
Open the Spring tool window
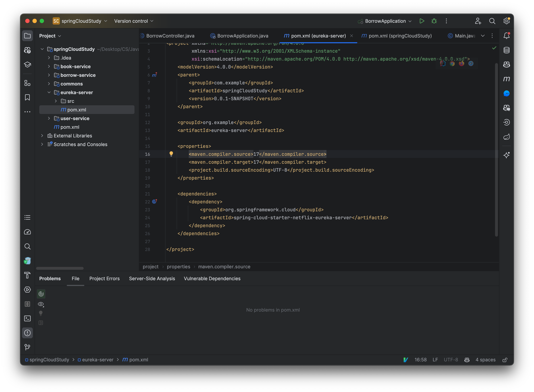[x=506, y=136]
